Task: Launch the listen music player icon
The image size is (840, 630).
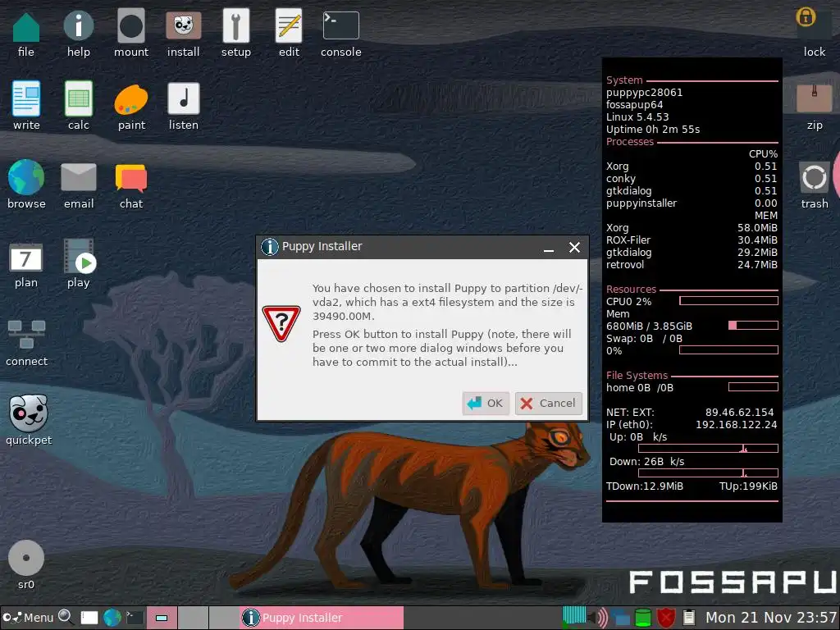Action: point(183,98)
